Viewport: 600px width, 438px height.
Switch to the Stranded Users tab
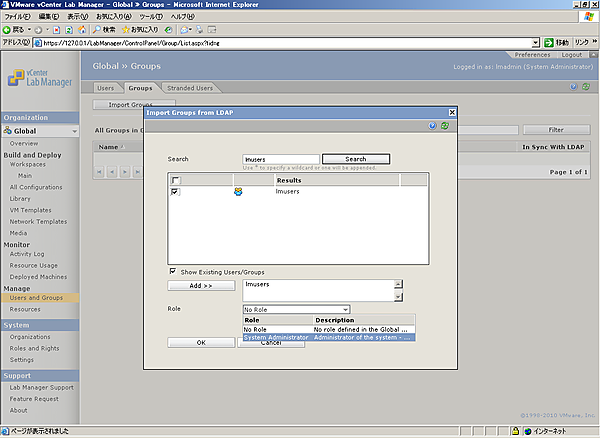click(189, 88)
